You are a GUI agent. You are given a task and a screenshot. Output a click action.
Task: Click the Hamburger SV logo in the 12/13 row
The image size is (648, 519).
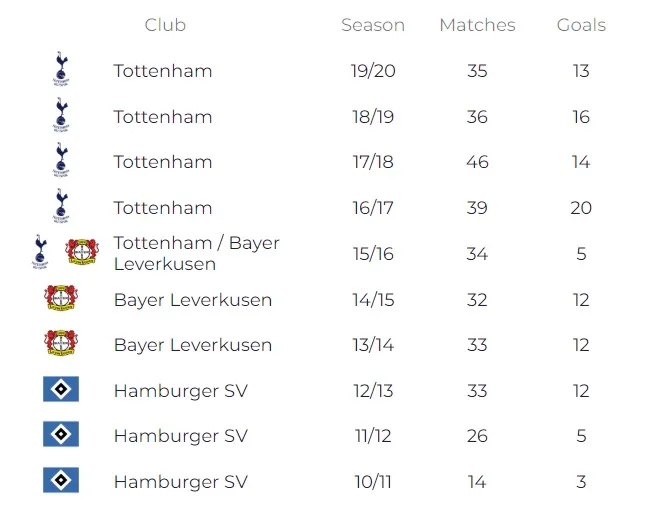61,390
